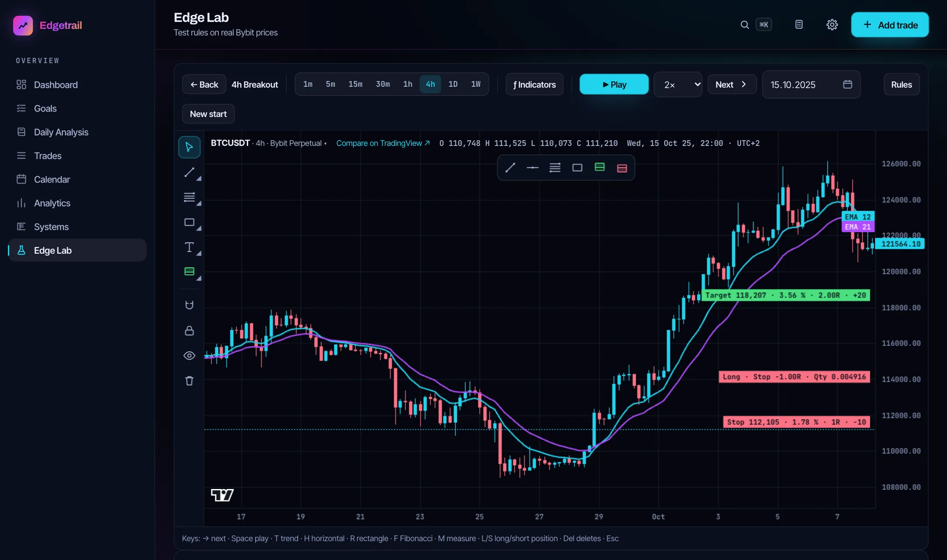Pick rectangle in floating drawing bar

(577, 168)
